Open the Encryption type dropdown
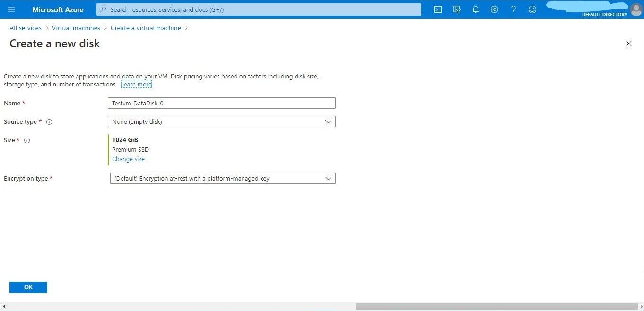 coord(223,178)
